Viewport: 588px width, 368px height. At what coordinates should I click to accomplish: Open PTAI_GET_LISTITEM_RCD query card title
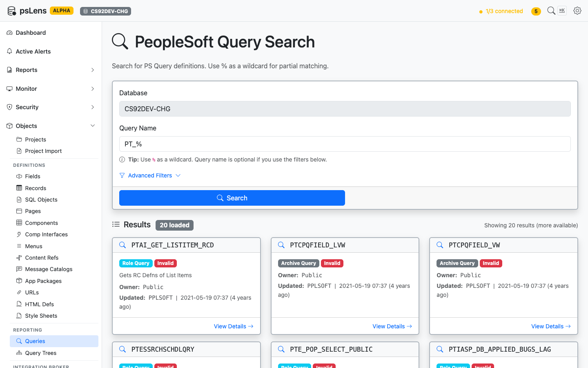(x=173, y=245)
